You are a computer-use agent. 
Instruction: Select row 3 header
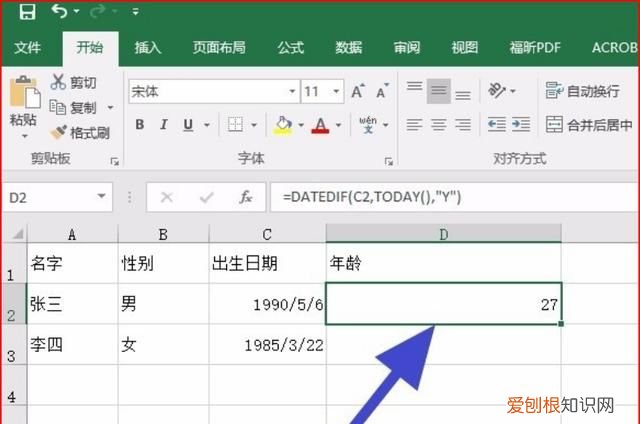14,345
